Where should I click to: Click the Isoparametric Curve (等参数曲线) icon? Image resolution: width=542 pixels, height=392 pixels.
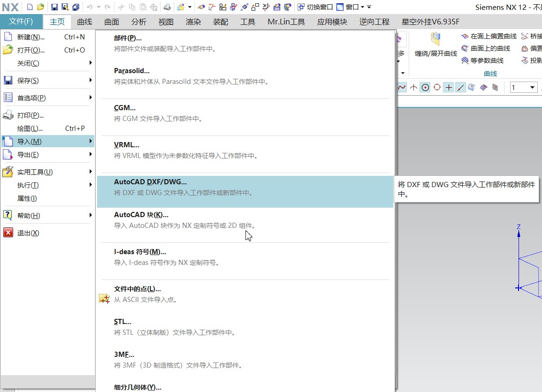[x=465, y=60]
